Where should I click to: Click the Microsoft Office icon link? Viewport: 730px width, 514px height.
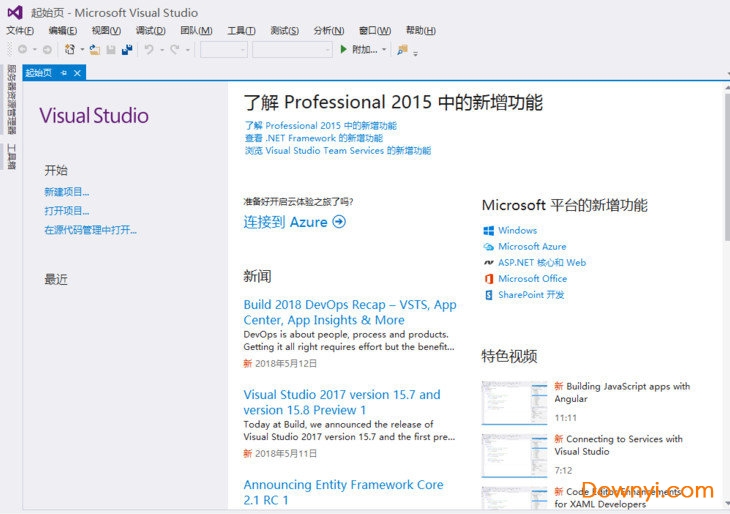pos(488,279)
